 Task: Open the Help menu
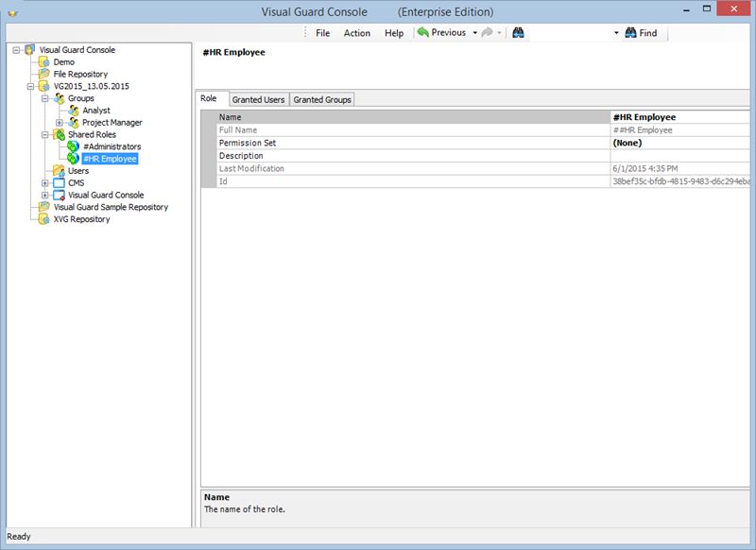point(394,33)
